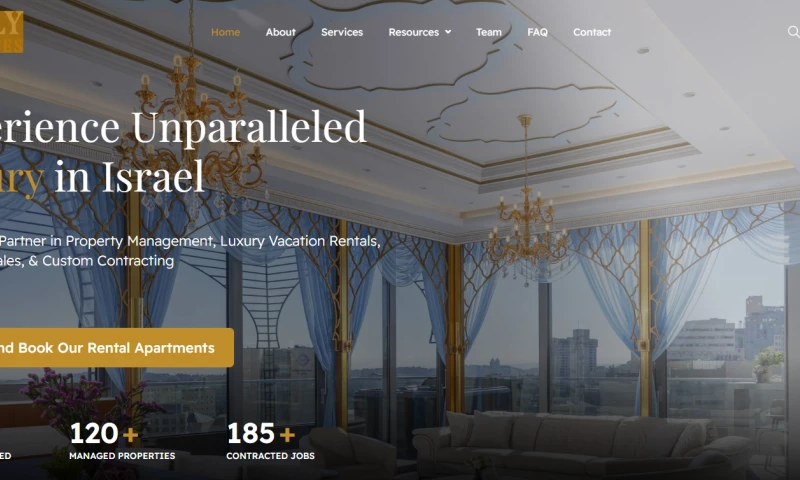Open the search magnifier icon
The image size is (800, 480).
793,32
